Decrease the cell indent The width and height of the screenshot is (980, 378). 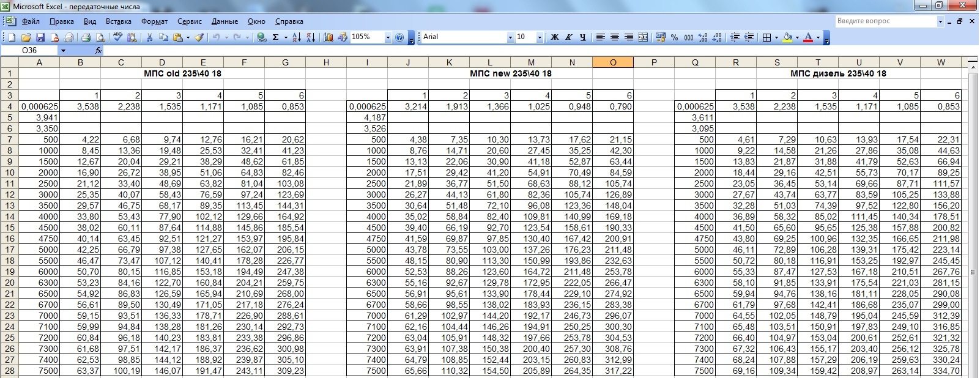point(735,37)
